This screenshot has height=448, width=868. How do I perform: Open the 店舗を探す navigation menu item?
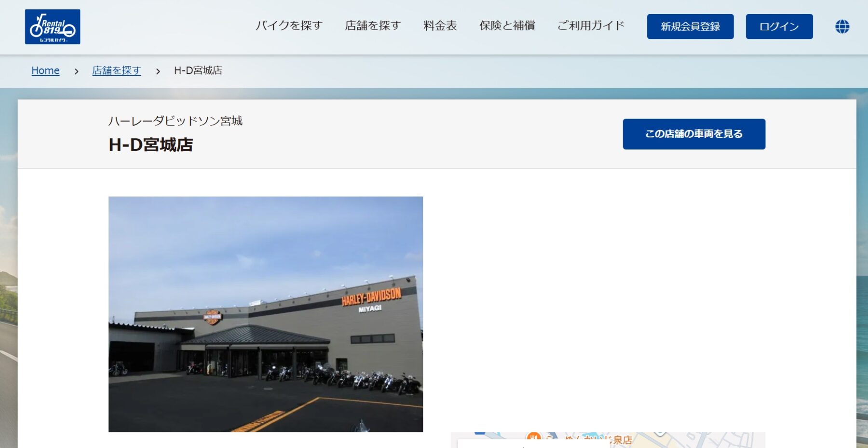(373, 26)
